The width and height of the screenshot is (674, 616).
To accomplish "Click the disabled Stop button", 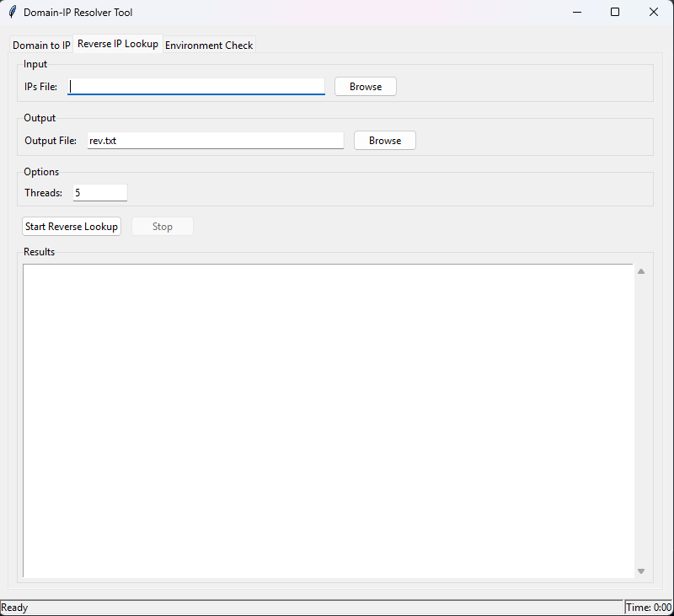I will point(163,227).
